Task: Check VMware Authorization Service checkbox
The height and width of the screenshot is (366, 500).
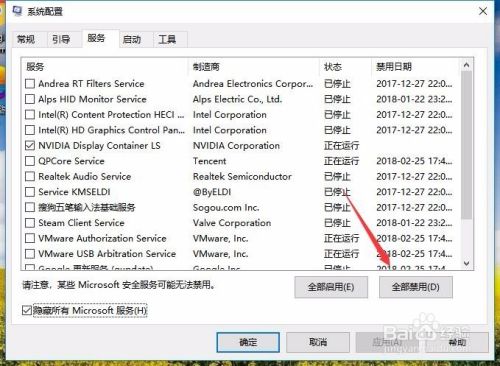Action: (30, 238)
